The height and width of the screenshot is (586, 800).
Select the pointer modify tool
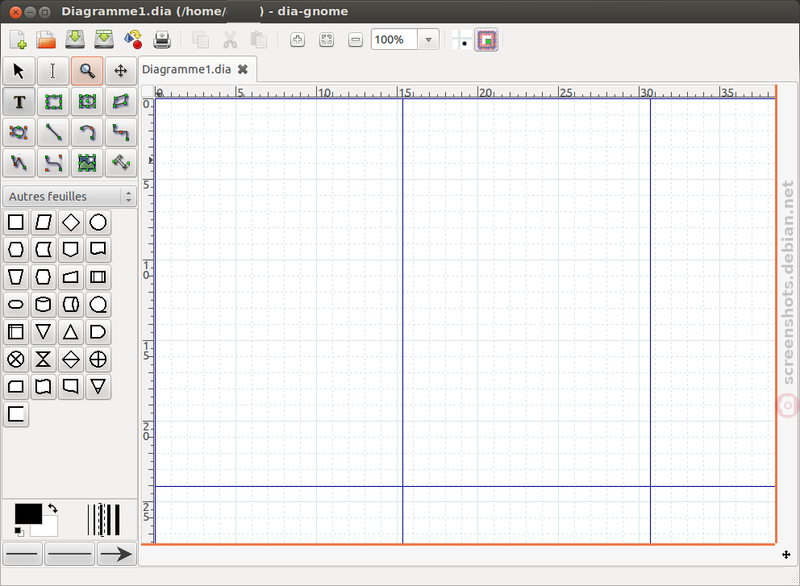[x=19, y=71]
